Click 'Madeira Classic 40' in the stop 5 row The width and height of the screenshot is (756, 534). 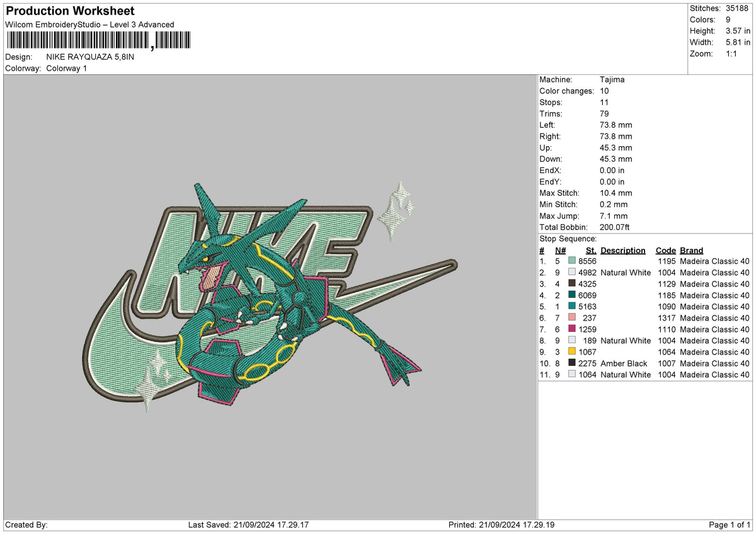[715, 307]
